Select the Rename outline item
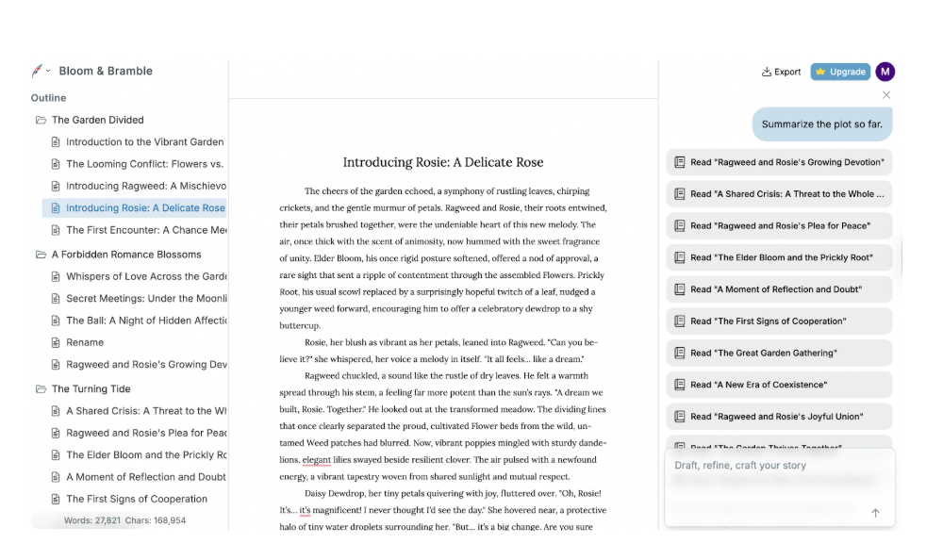The height and width of the screenshot is (560, 943). pos(85,343)
